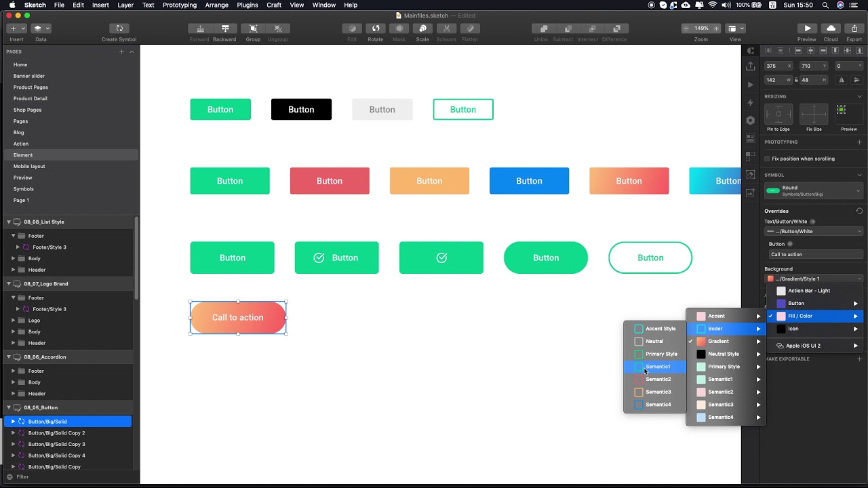Add a Prototyping link with plus
Viewport: 868px width, 488px height.
point(859,142)
